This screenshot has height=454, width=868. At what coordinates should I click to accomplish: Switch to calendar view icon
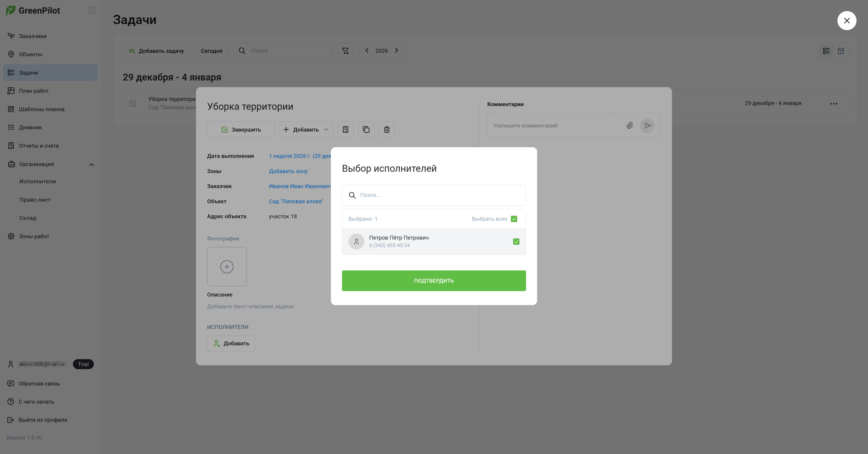pyautogui.click(x=841, y=51)
